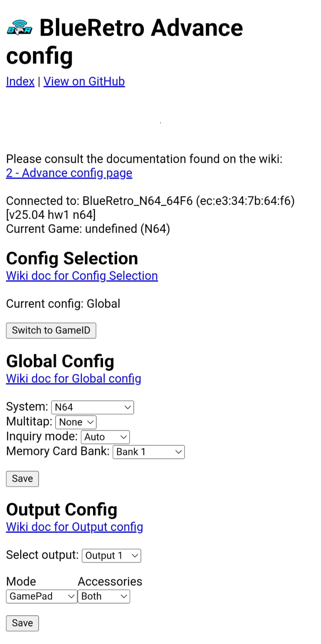This screenshot has width=321, height=644.
Task: Save the Global Config settings
Action: (x=23, y=479)
